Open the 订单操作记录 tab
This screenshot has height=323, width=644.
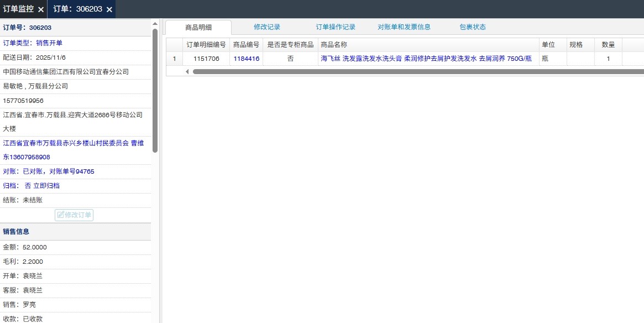tap(336, 27)
